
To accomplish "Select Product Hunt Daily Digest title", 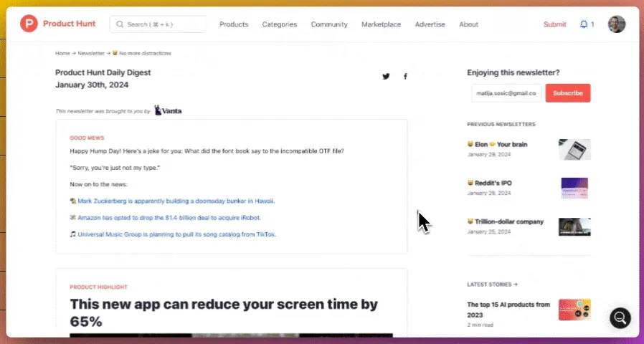I will click(103, 72).
